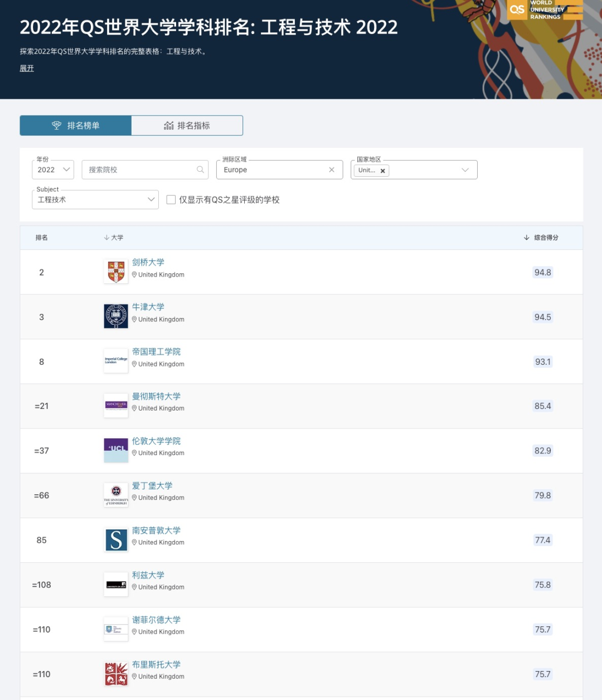This screenshot has height=700, width=602.
Task: Open 爱丁堡大学 university link
Action: (152, 485)
